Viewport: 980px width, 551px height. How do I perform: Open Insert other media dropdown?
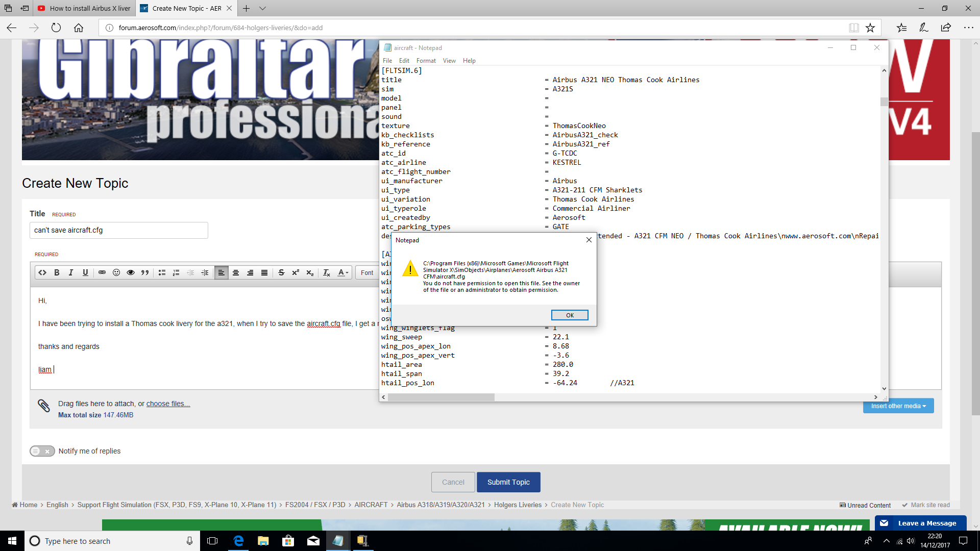(x=898, y=406)
